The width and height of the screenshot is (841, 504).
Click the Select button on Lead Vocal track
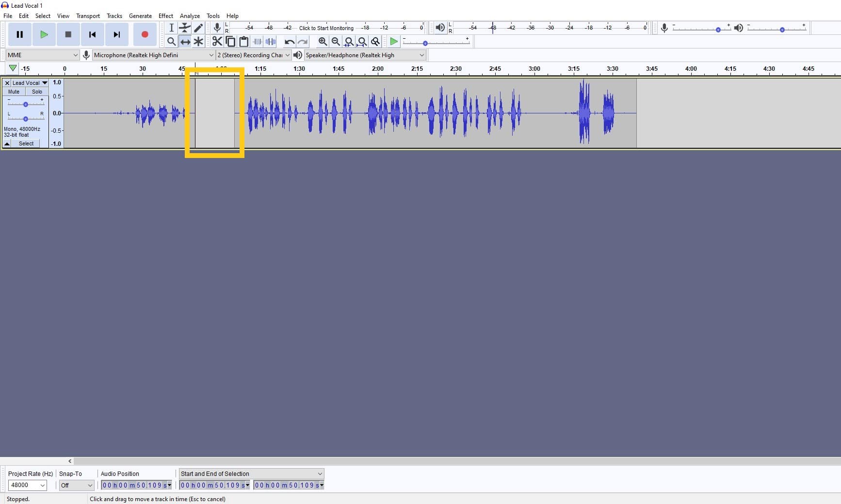26,143
